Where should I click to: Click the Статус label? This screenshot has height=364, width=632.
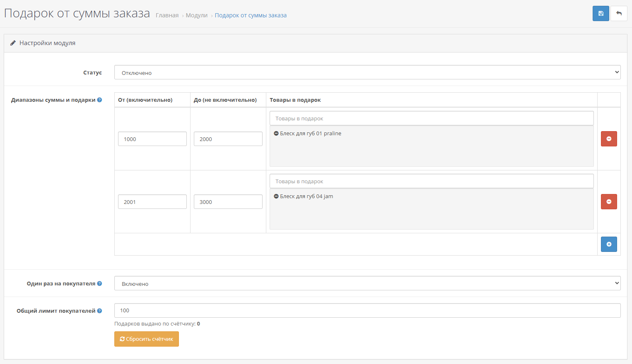92,72
